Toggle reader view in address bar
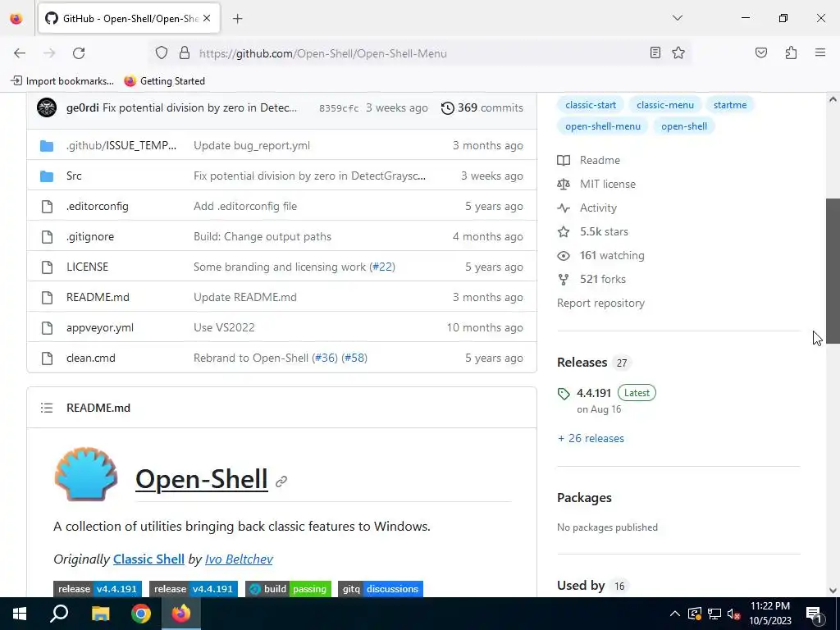This screenshot has height=630, width=840. tap(655, 52)
